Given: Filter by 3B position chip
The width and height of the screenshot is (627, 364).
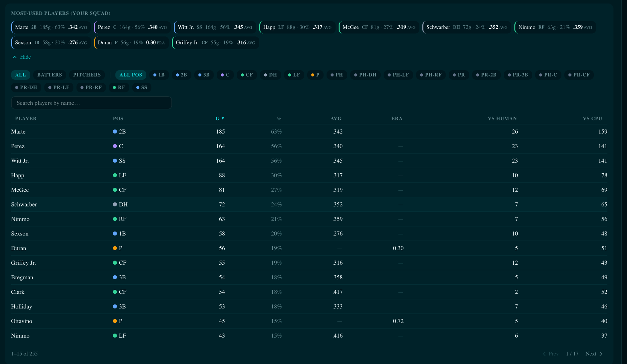Looking at the screenshot, I should pos(204,75).
